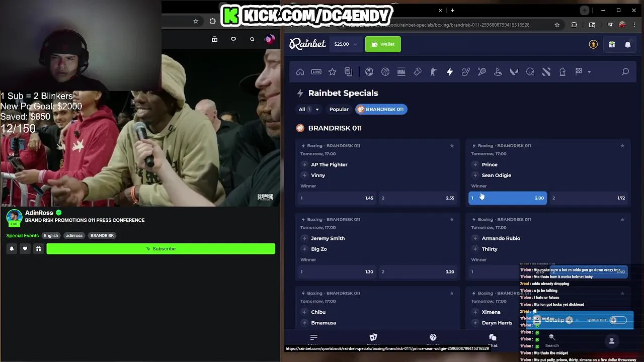644x362 pixels.
Task: Open the Kick search magnifier icon
Action: (x=252, y=39)
